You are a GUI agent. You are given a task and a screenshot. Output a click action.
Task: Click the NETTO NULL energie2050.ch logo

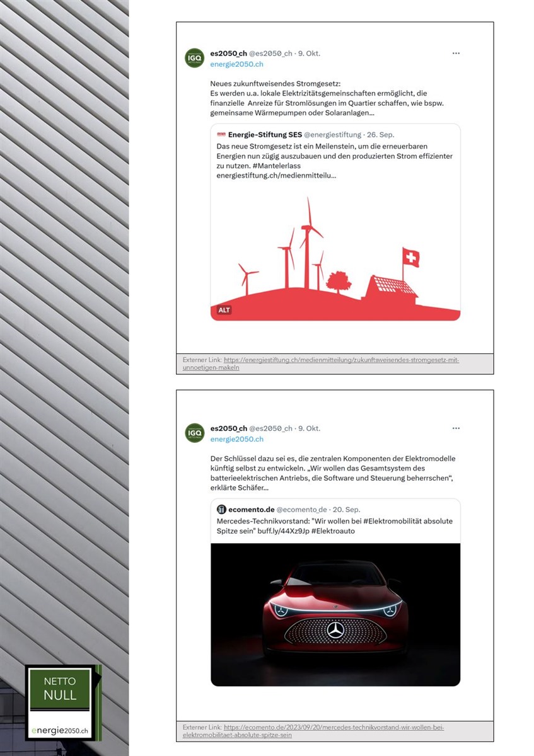pos(62,702)
